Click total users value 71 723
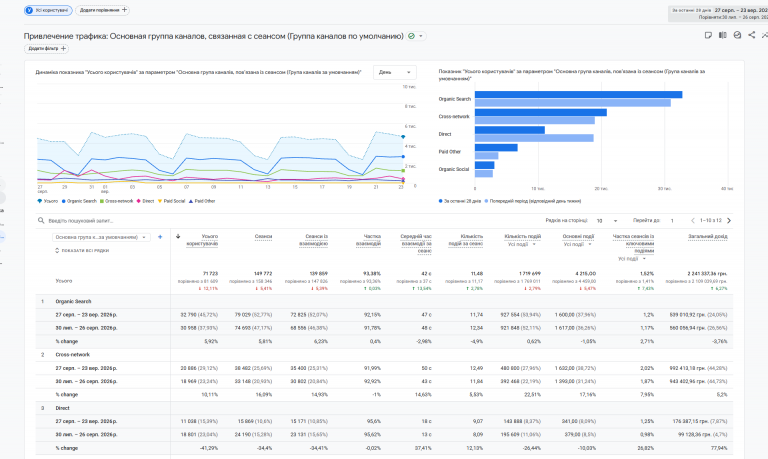The image size is (768, 459). coord(210,273)
